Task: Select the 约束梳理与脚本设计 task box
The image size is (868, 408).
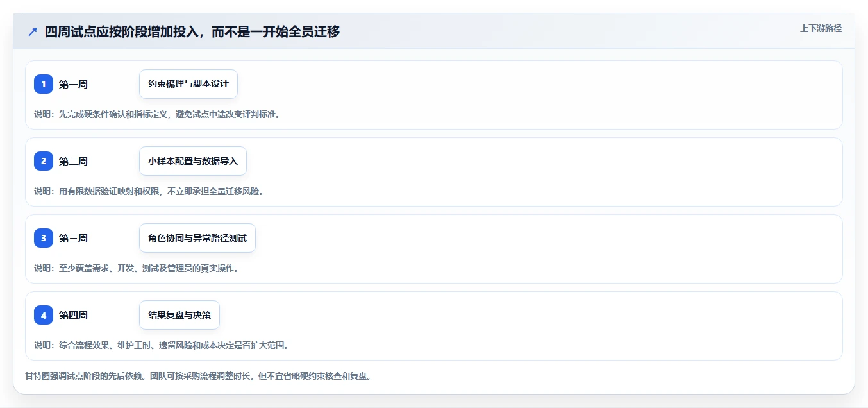Action: pos(188,84)
